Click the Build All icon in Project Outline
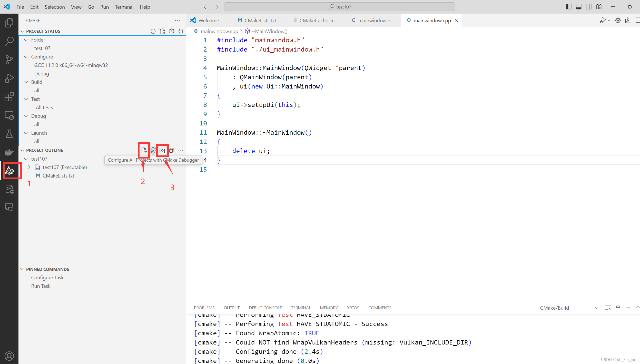 tap(162, 151)
